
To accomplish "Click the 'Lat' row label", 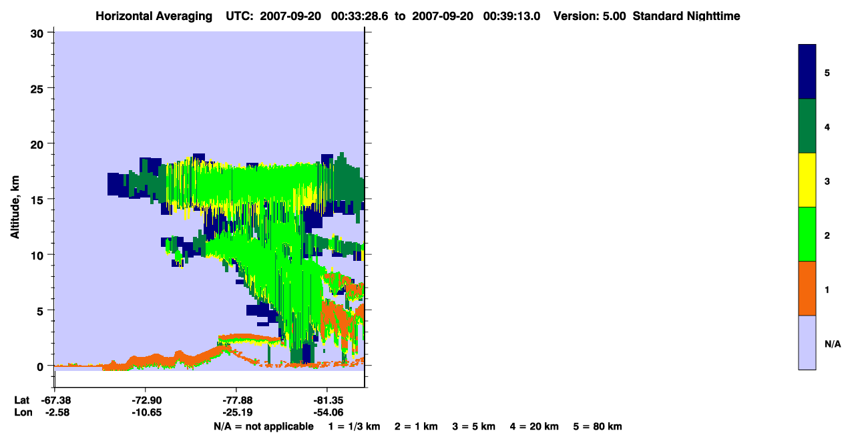I will [x=21, y=400].
